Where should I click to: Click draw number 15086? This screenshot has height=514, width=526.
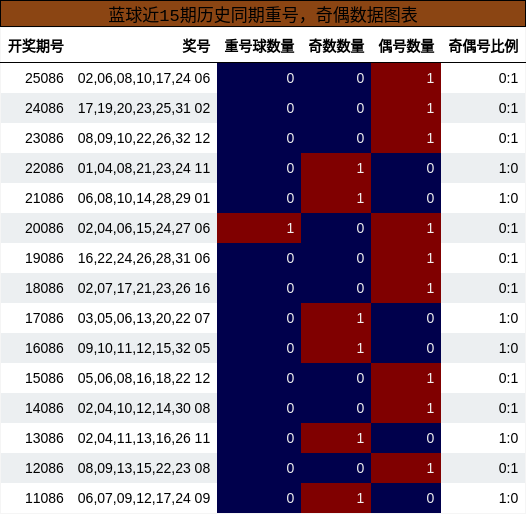[44, 378]
